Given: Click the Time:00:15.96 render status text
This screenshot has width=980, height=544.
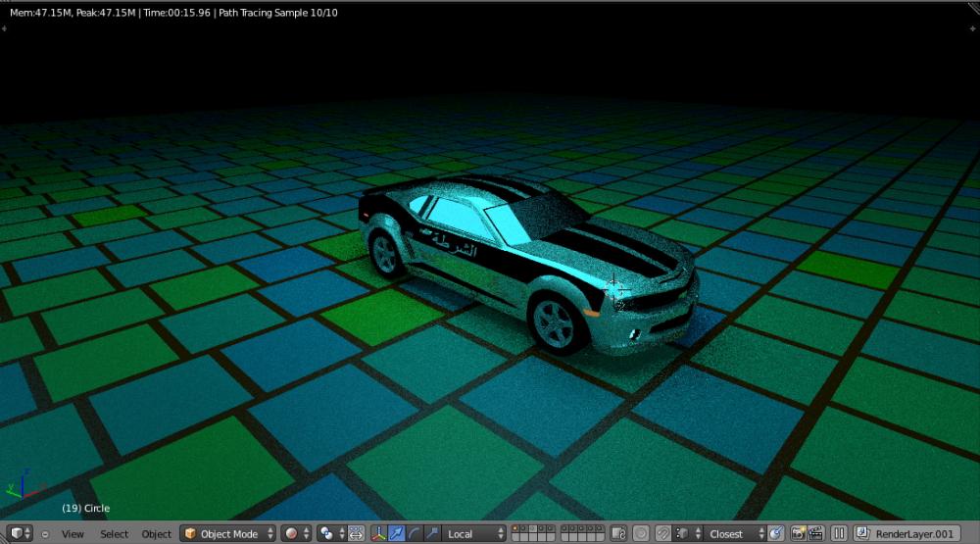Looking at the screenshot, I should (176, 13).
